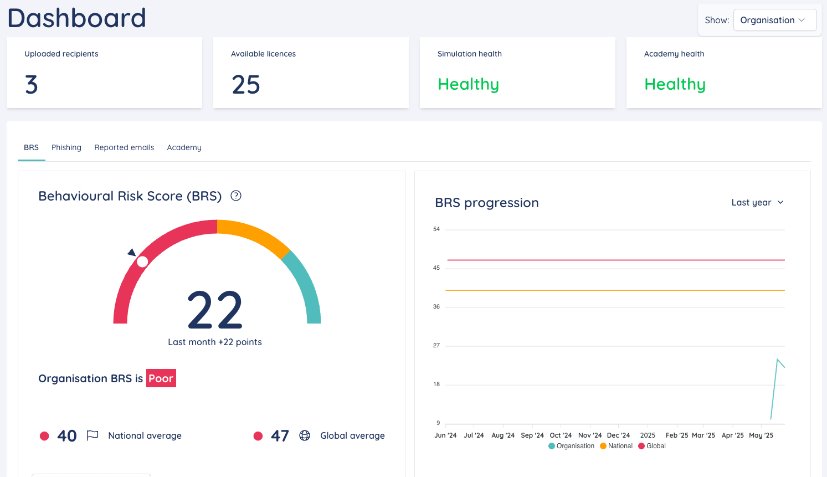Screen dimensions: 827x477
Task: Click the red Poor rating badge
Action: pos(161,379)
